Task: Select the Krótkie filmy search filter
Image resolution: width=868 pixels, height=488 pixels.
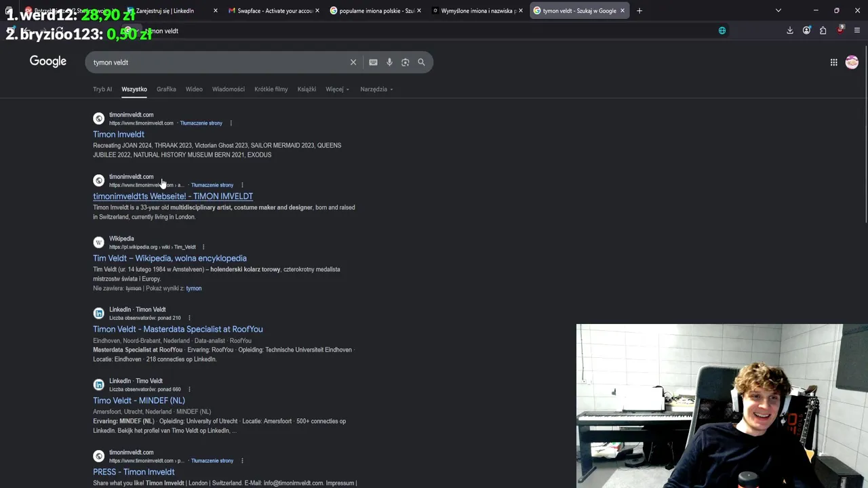Action: tap(271, 89)
